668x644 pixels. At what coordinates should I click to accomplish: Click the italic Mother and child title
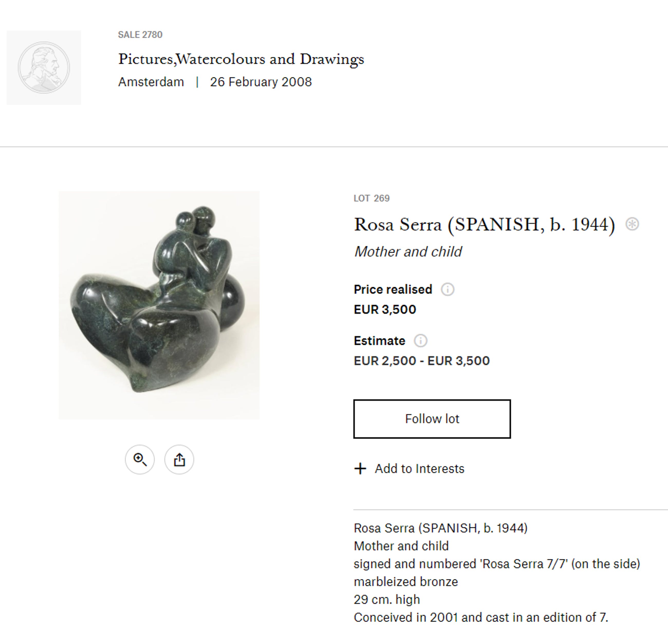tap(408, 252)
